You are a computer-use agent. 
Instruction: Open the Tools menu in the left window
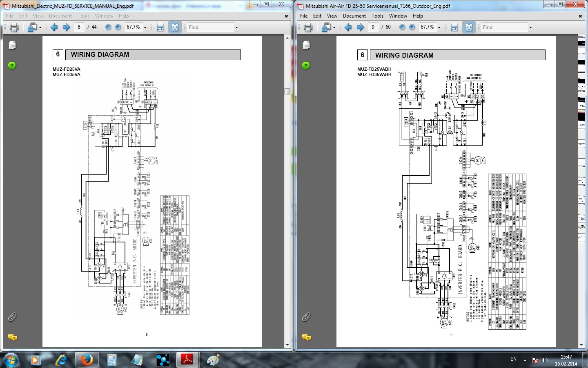(x=83, y=16)
